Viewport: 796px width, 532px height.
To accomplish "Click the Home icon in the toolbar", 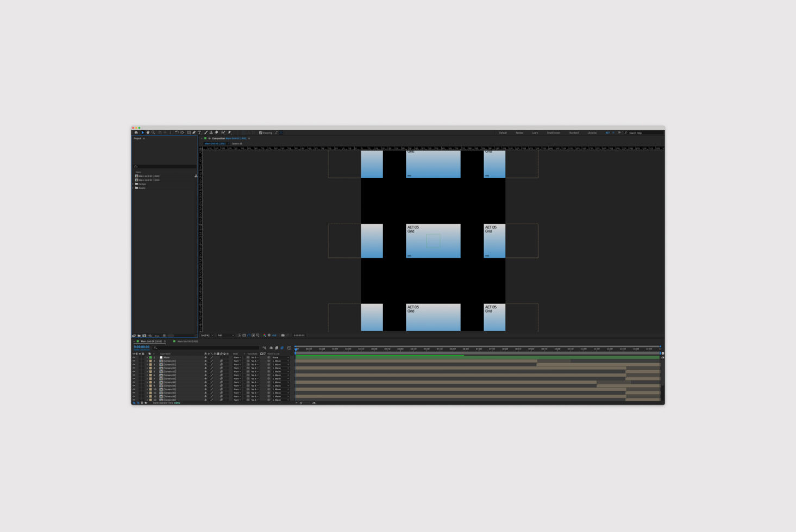I will [x=136, y=132].
